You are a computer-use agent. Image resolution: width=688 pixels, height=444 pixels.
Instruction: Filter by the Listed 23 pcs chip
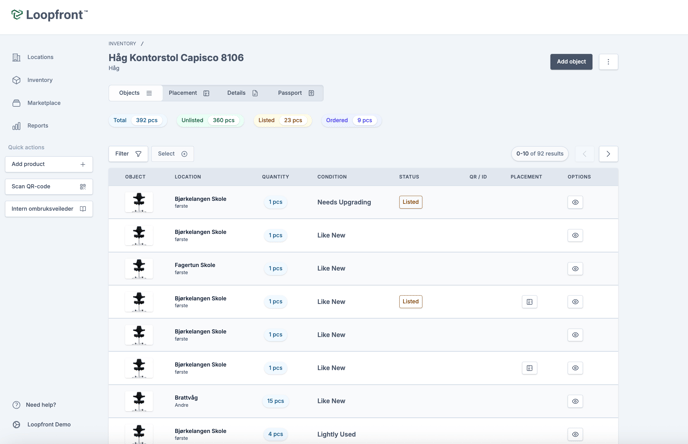280,120
